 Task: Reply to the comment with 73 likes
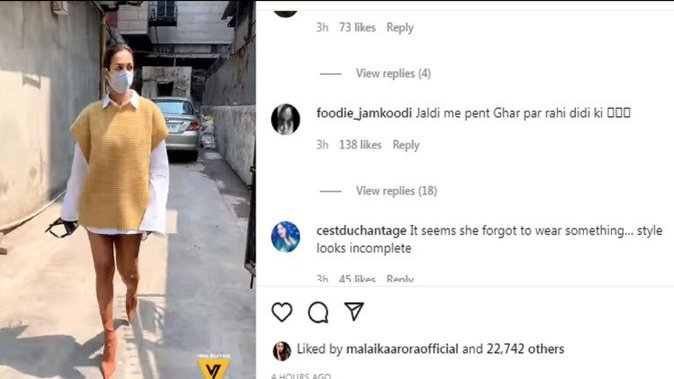click(400, 28)
